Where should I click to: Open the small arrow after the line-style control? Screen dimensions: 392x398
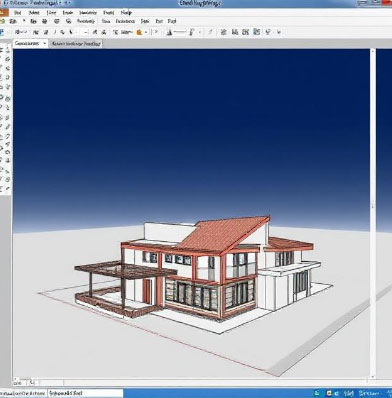point(200,32)
